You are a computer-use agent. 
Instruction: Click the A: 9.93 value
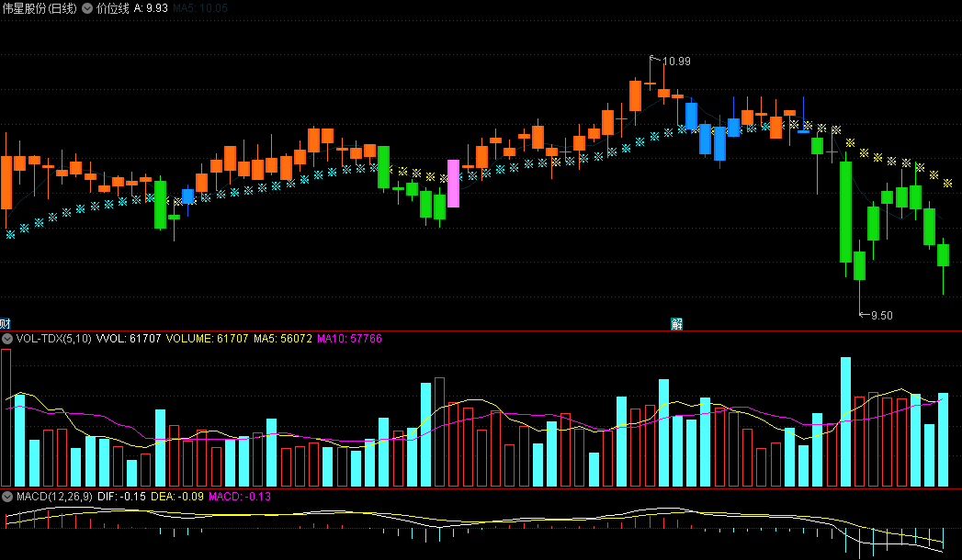151,8
